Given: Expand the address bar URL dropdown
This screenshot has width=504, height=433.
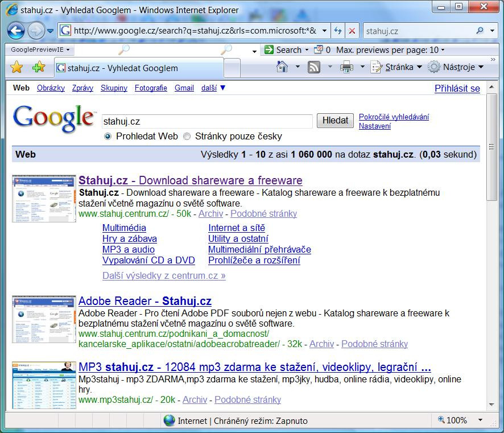Looking at the screenshot, I should (324, 31).
